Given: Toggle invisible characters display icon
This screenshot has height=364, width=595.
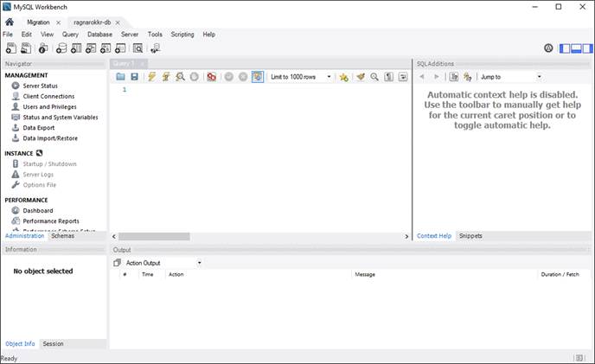Looking at the screenshot, I should [389, 77].
